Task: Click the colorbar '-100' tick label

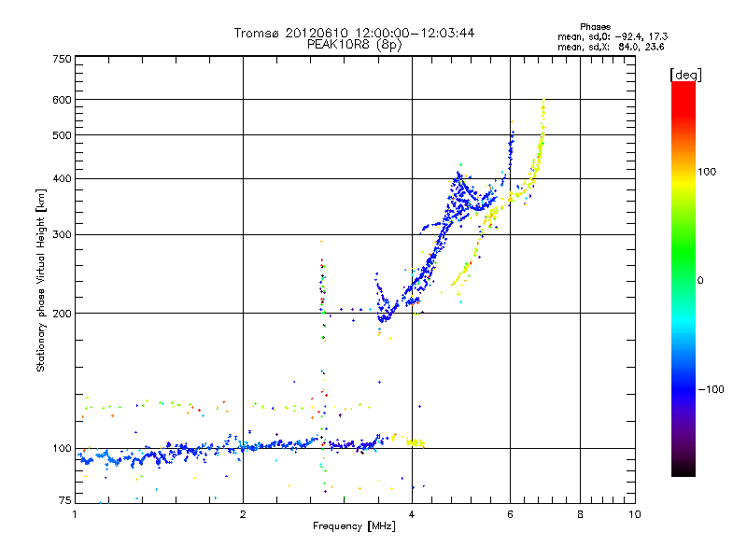Action: pos(711,389)
